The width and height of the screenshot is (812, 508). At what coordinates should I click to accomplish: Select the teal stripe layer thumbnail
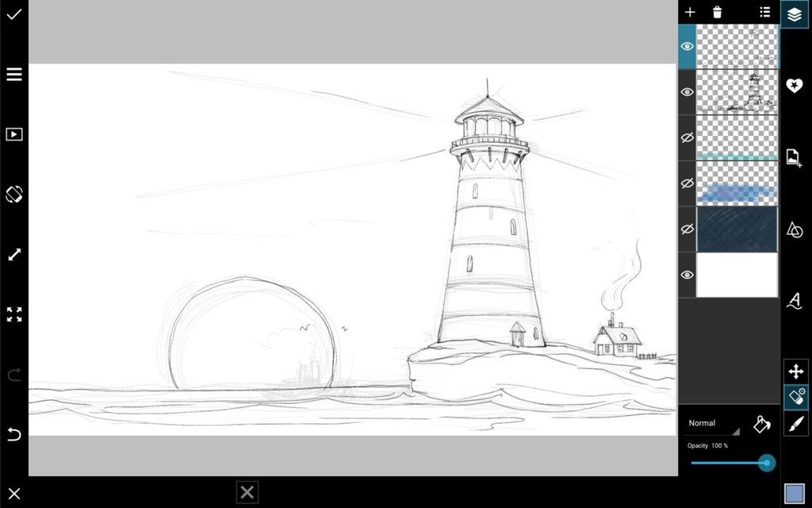pos(737,138)
